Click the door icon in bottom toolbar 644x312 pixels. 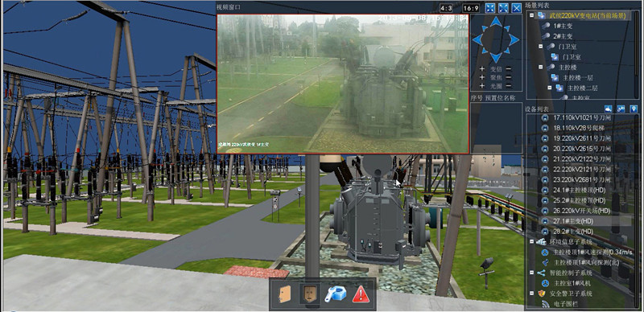(x=284, y=294)
